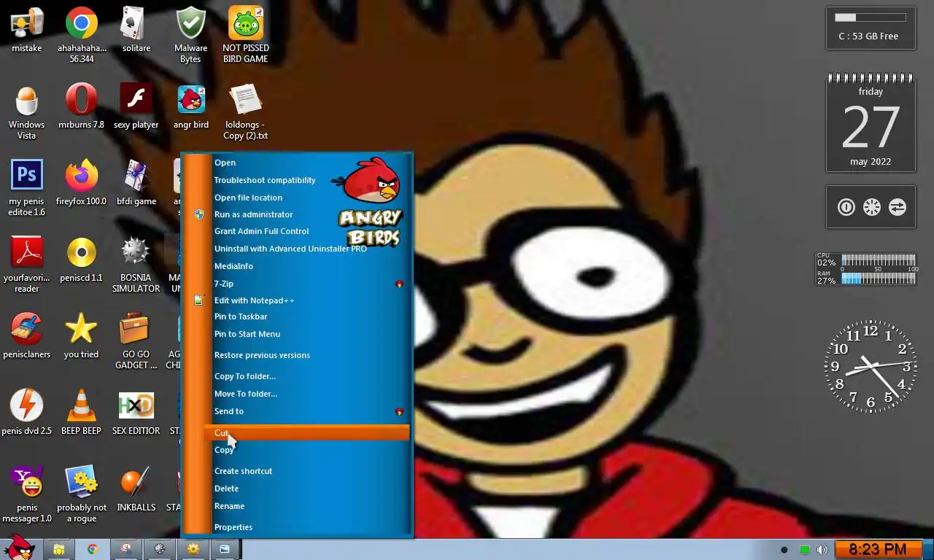
Task: Choose Copy To folder...
Action: click(307, 376)
